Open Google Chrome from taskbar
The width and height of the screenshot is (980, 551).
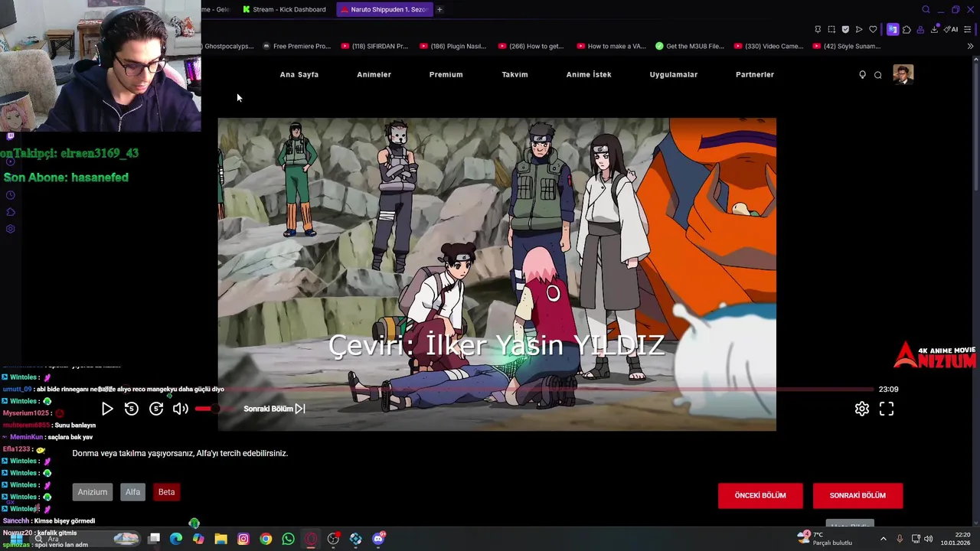(x=266, y=539)
